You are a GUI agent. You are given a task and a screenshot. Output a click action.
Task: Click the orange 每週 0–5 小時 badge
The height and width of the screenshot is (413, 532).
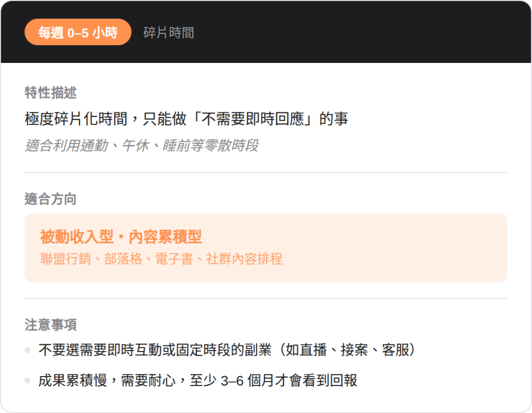77,33
